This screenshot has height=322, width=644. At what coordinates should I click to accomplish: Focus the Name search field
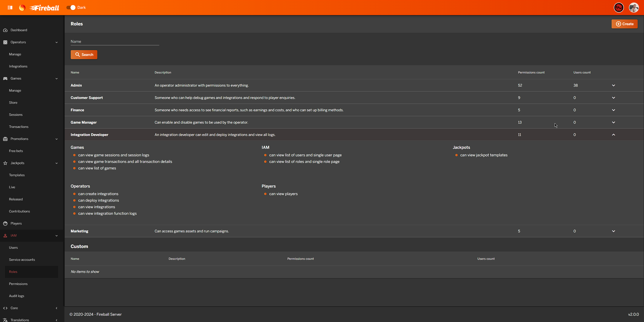(x=115, y=42)
